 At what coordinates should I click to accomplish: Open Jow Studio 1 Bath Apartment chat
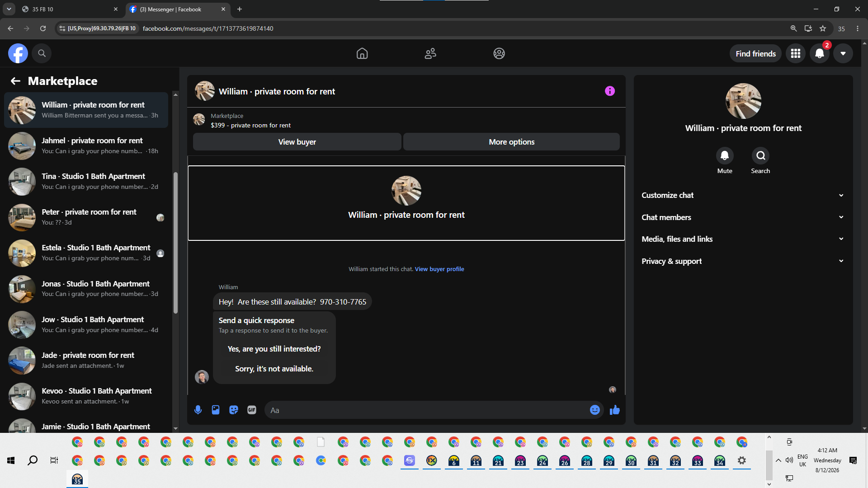tap(86, 324)
